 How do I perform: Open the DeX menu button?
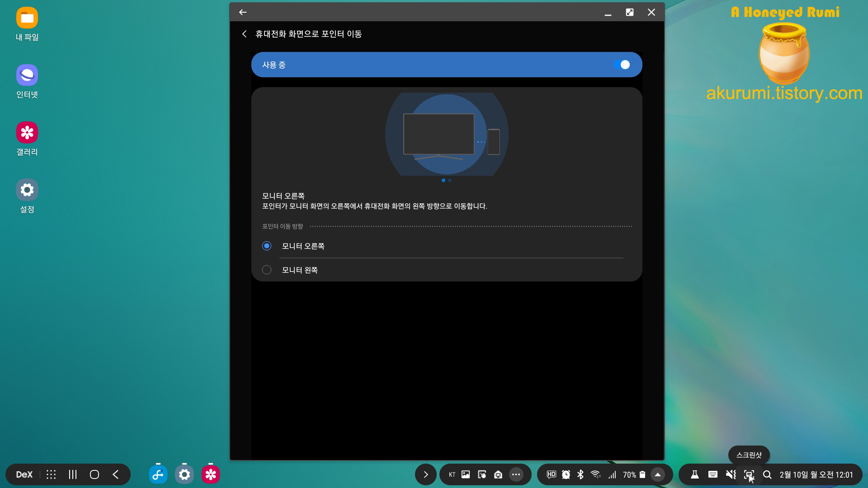pyautogui.click(x=24, y=474)
